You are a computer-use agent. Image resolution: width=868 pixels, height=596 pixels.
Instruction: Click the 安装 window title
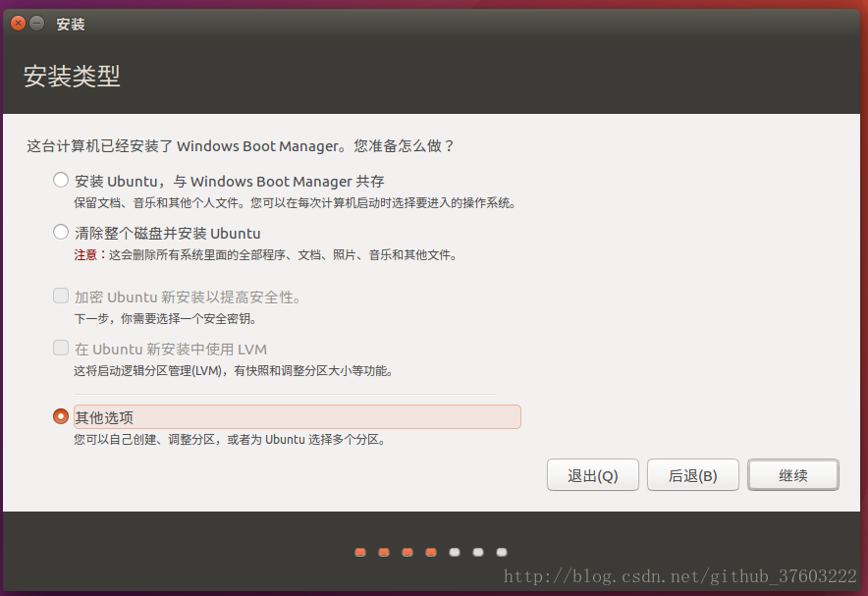pyautogui.click(x=71, y=25)
